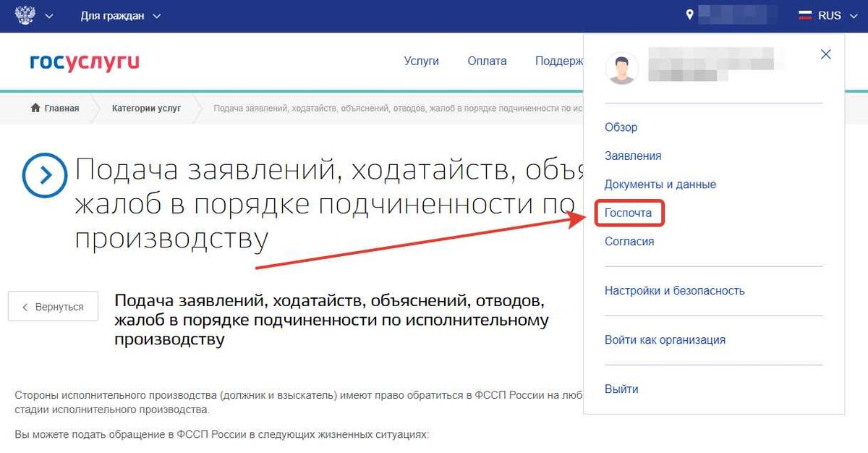Click the blue circular arrow icon

(45, 174)
